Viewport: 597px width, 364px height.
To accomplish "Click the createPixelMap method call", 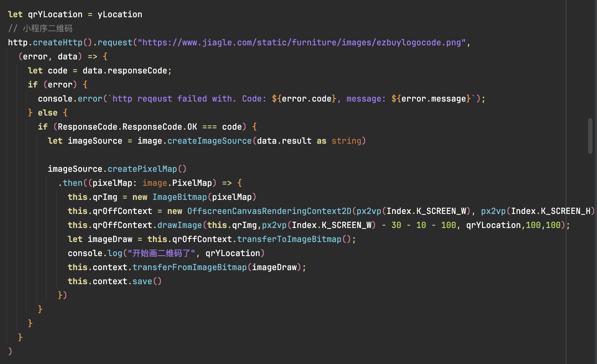I will (142, 169).
